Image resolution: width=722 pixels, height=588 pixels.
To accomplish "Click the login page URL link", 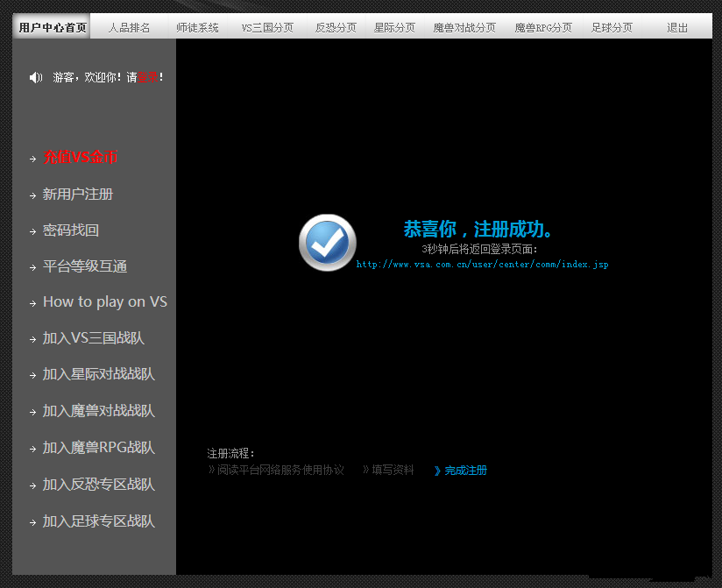I will pos(482,264).
